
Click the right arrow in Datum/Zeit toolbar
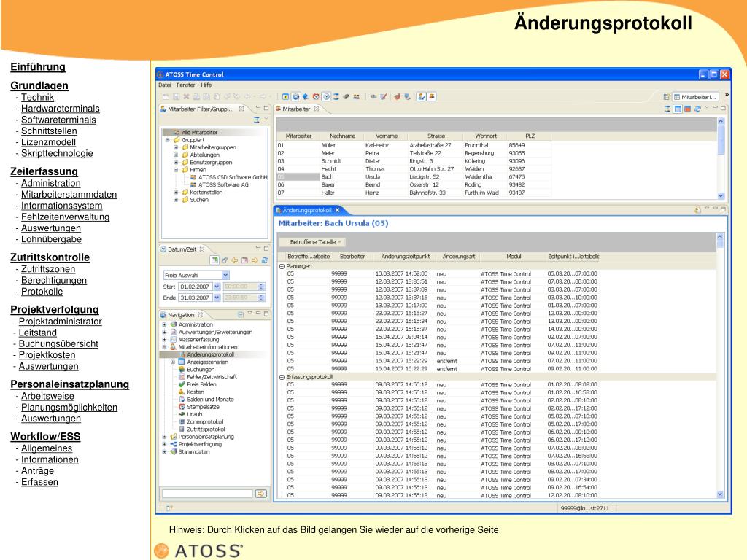(255, 260)
